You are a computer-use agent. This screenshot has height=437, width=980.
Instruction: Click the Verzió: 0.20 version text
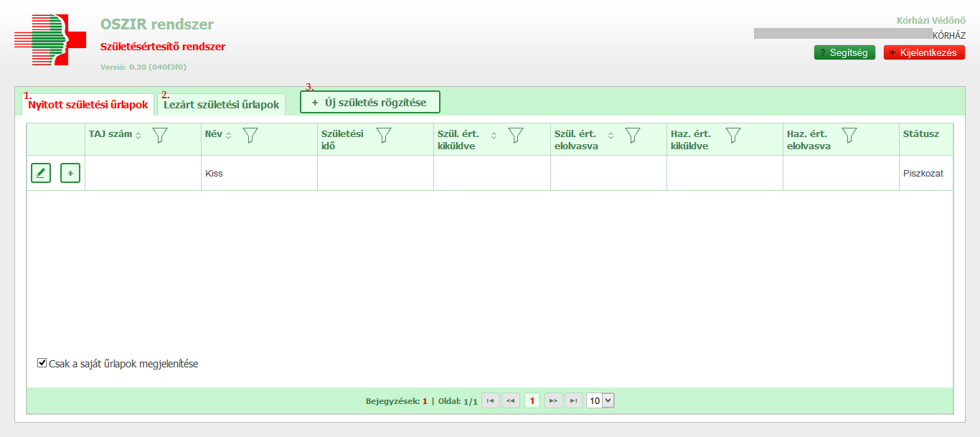click(143, 67)
